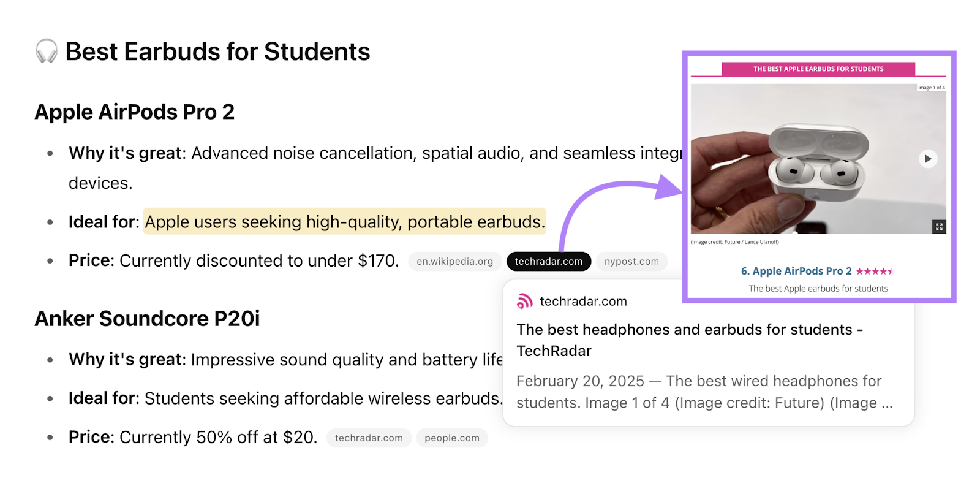Open the people.com citation chip
Viewport: 980px width, 494px height.
[x=451, y=438]
